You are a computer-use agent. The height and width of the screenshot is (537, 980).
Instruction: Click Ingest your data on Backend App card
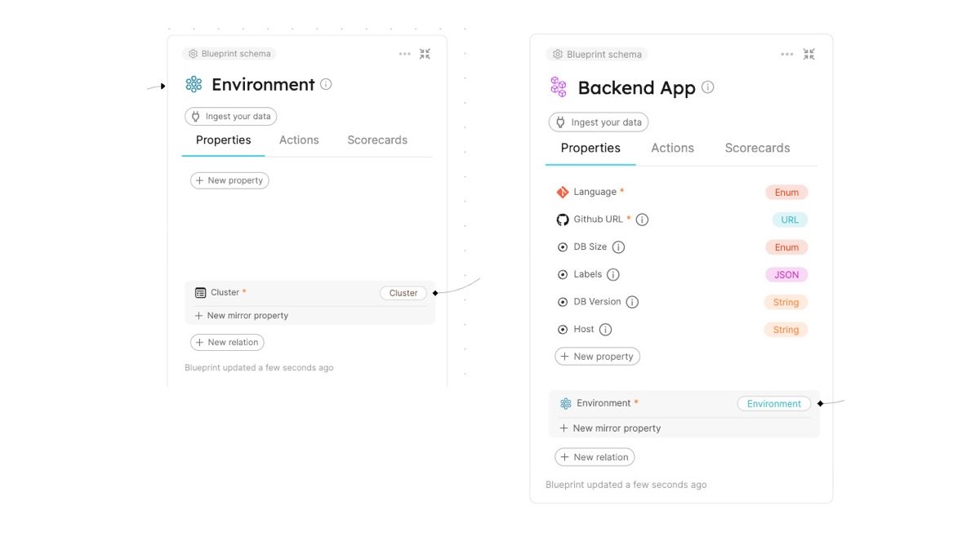(x=599, y=122)
